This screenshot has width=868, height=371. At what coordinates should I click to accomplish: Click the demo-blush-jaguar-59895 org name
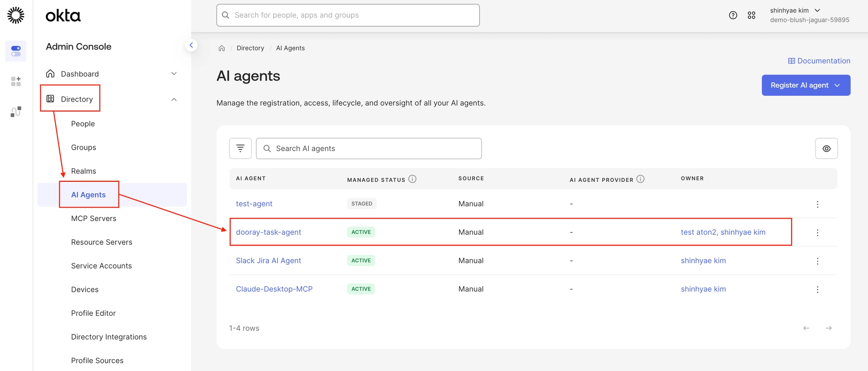(x=810, y=20)
